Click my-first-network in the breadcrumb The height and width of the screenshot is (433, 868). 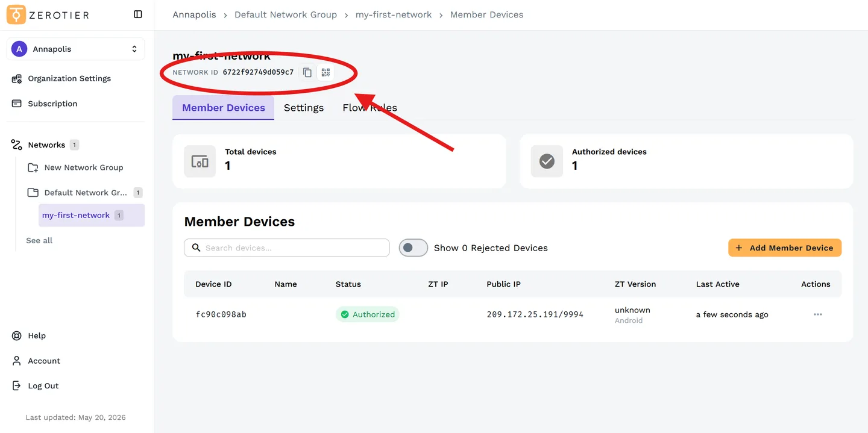coord(394,14)
